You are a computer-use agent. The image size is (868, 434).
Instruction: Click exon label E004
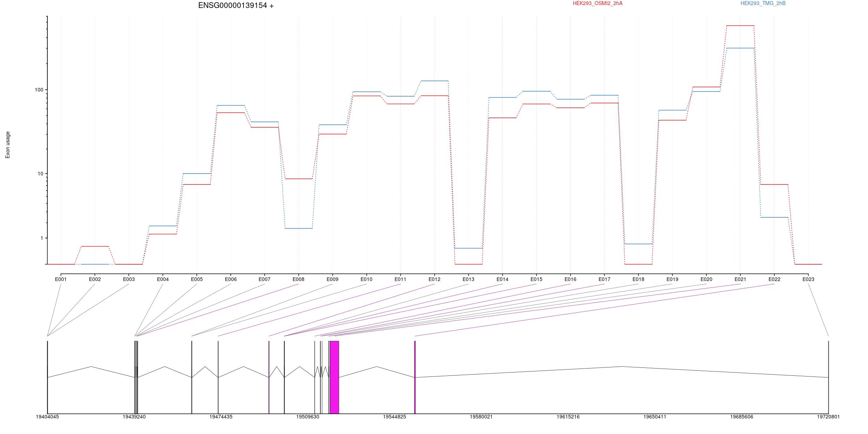(163, 279)
